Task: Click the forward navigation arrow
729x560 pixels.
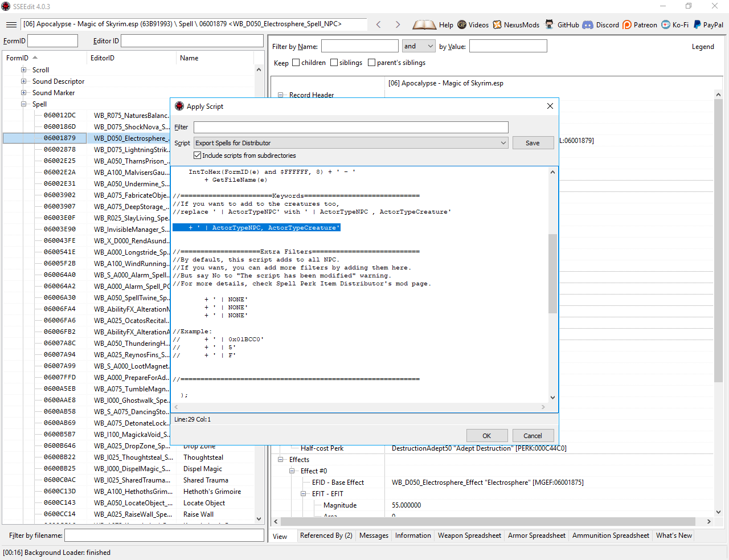Action: pyautogui.click(x=398, y=24)
